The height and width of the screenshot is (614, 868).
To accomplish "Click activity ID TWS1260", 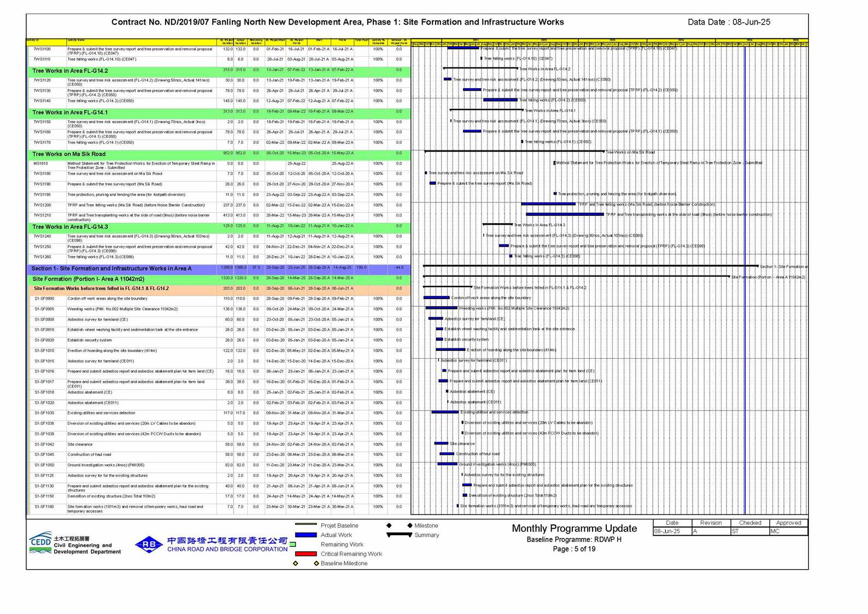I will point(42,257).
